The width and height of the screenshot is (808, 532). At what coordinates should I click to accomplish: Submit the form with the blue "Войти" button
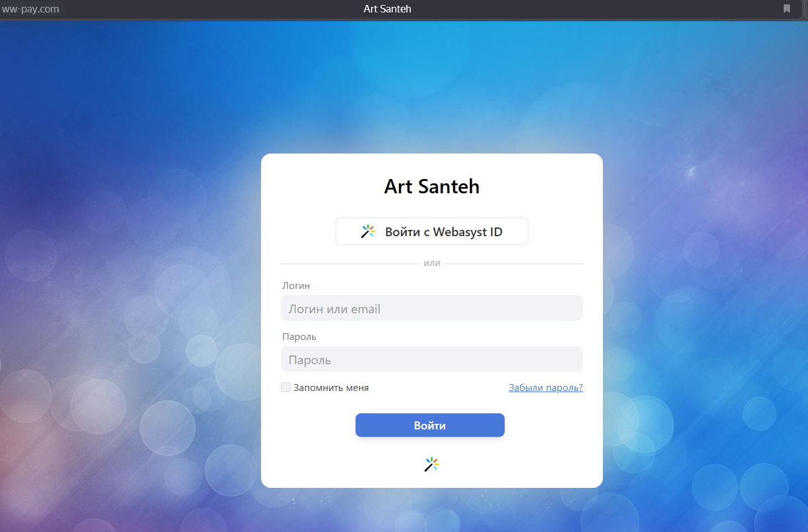coord(430,425)
